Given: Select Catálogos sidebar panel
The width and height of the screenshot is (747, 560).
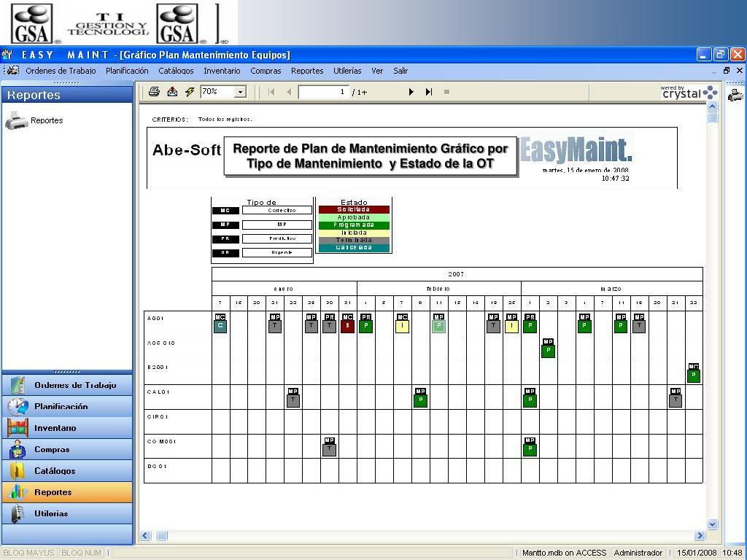Looking at the screenshot, I should pos(67,470).
